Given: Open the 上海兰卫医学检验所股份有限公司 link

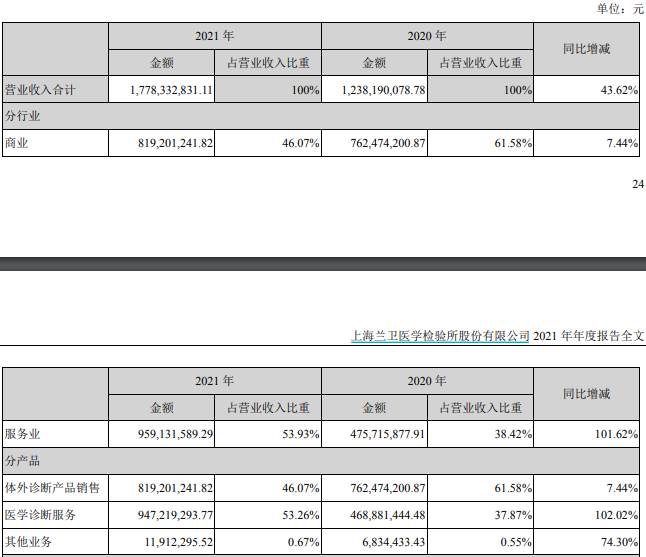Looking at the screenshot, I should [440, 336].
